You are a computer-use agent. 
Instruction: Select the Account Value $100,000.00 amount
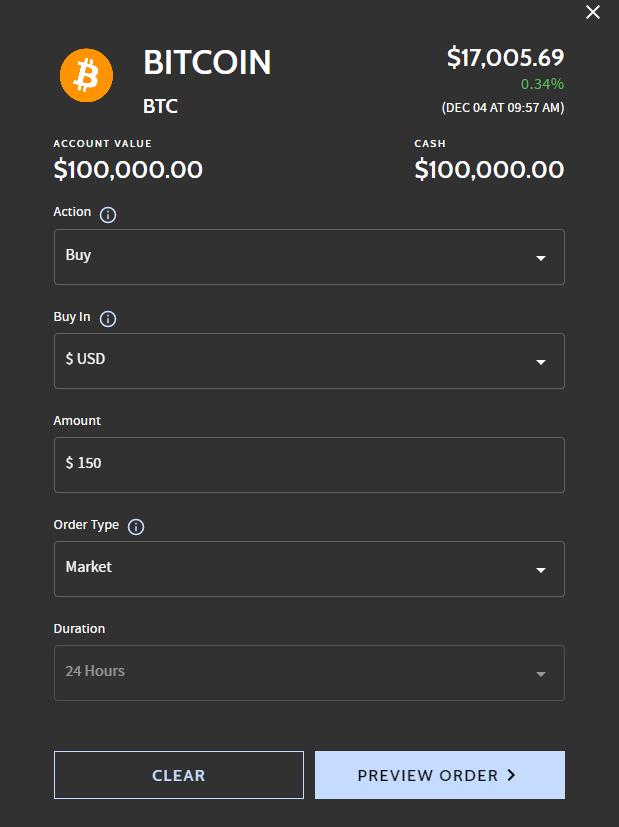click(x=128, y=170)
